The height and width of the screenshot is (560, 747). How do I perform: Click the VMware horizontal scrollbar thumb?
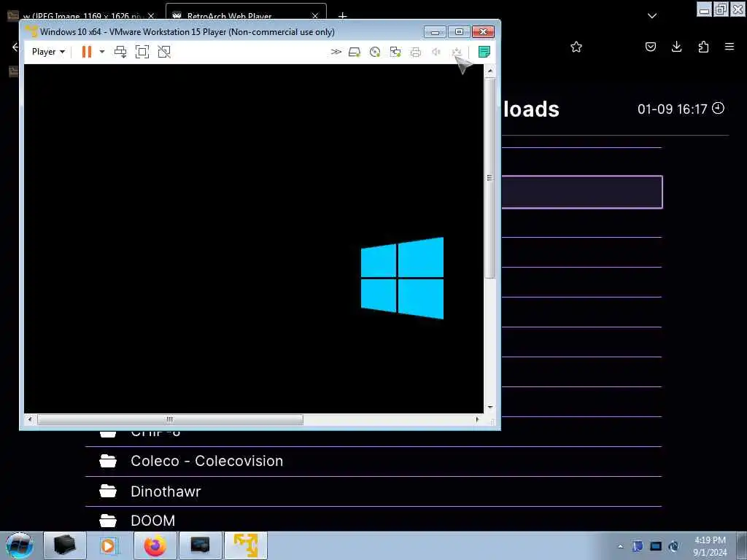coord(170,419)
